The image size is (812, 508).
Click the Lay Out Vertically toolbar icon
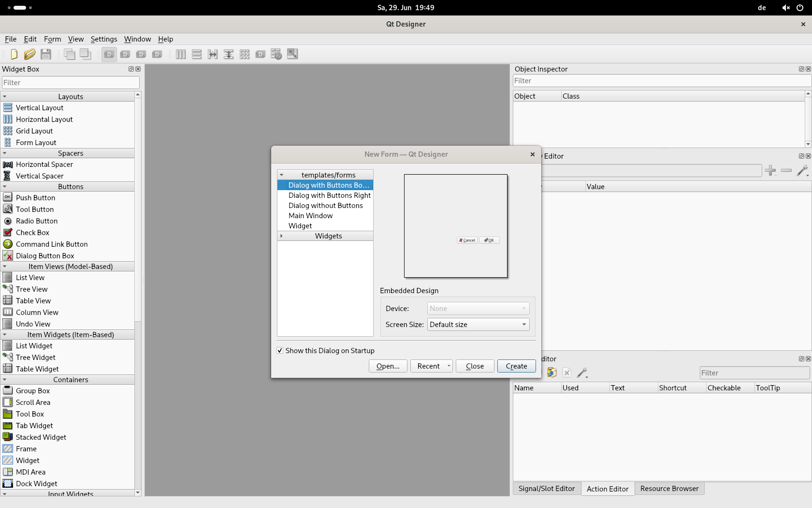197,54
